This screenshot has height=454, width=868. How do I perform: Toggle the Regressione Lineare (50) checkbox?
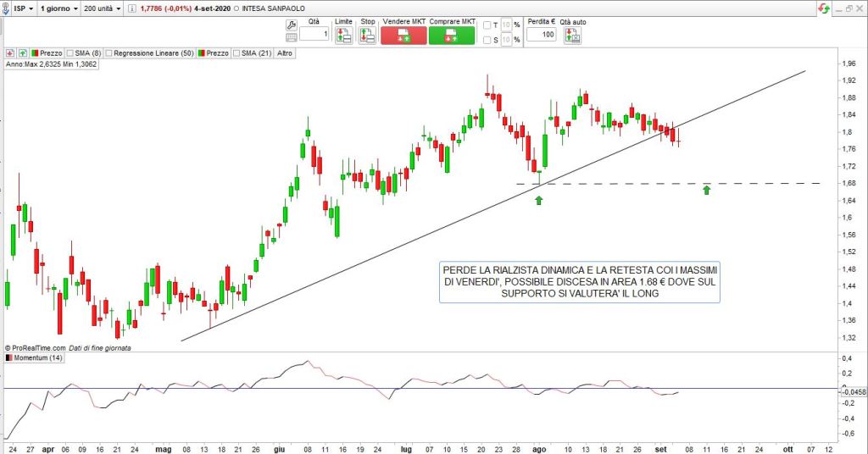109,53
